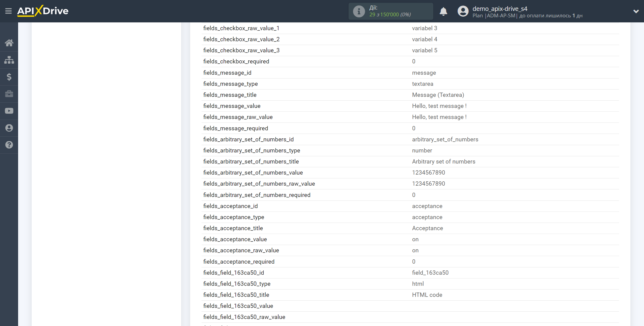This screenshot has height=326, width=644.
Task: Expand the account dropdown chevron
Action: (636, 11)
